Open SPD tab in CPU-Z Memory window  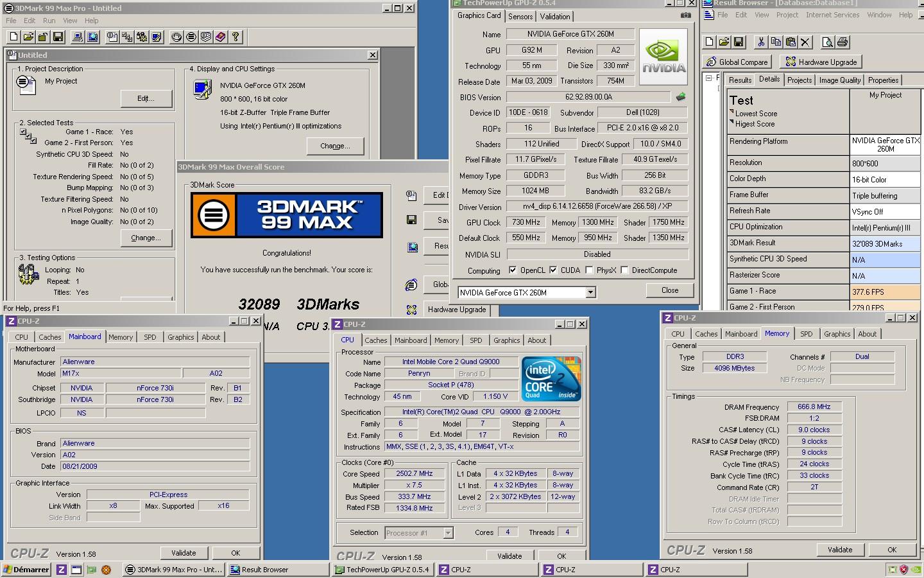[806, 334]
